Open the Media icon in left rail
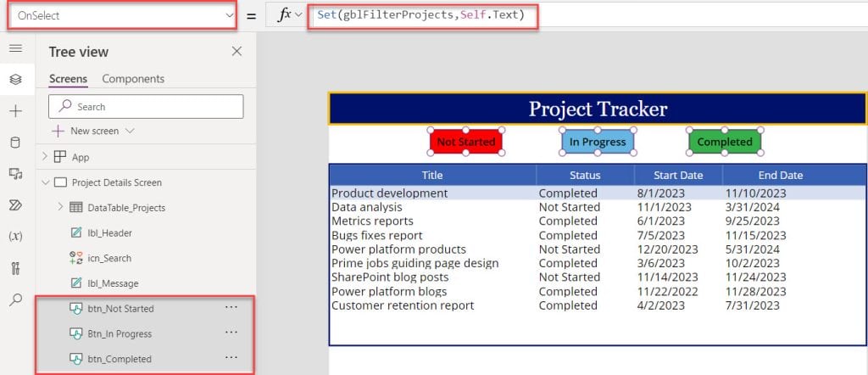868x375 pixels. (x=15, y=174)
